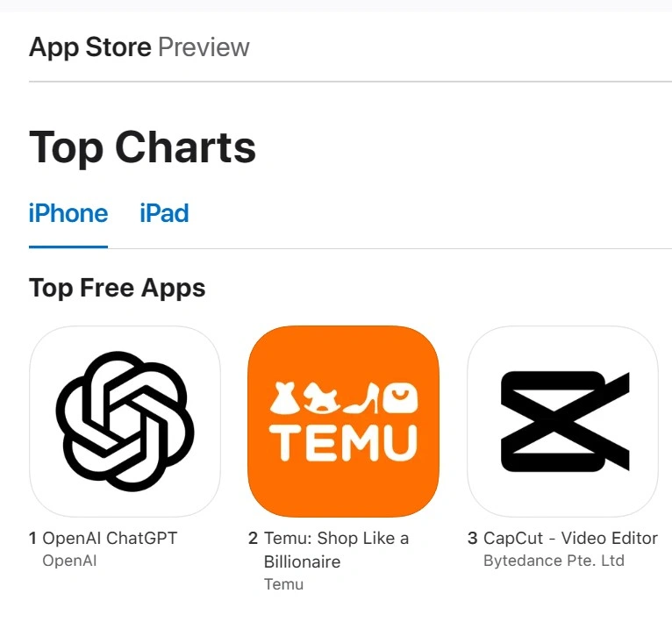This screenshot has height=622, width=672.
Task: Click the Bytedance Pte. Ltd developer name
Action: (x=554, y=561)
